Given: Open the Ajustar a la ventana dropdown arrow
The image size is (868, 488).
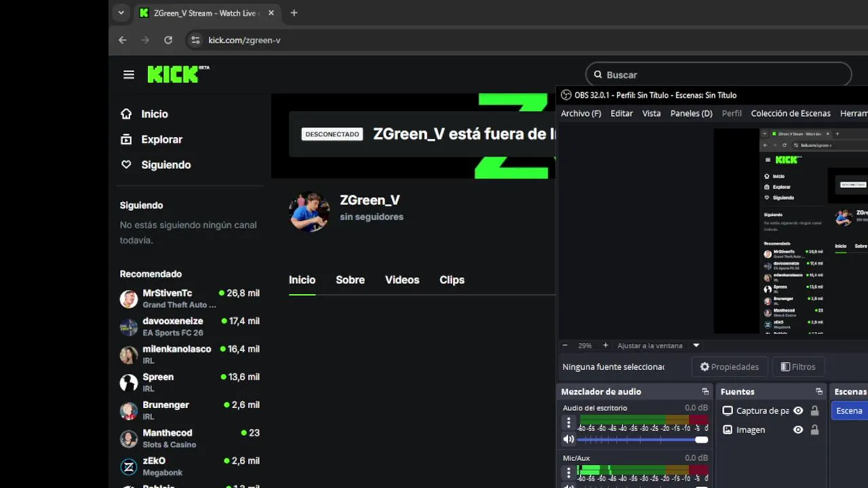Looking at the screenshot, I should coord(696,346).
